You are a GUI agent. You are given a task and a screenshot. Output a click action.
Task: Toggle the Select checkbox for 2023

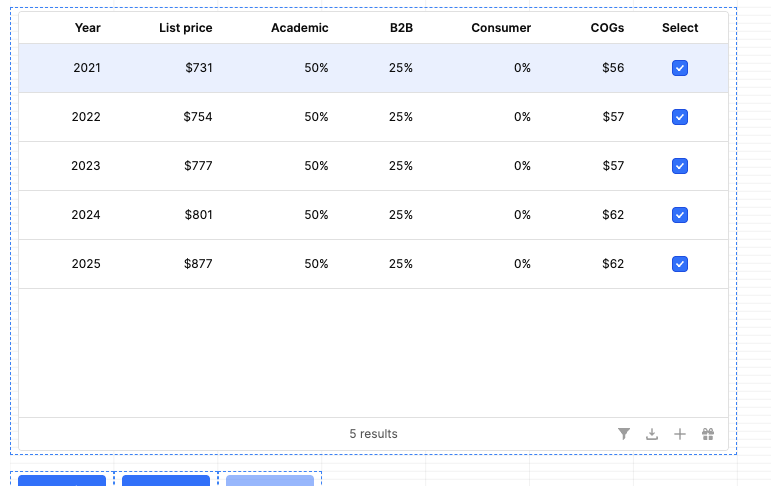680,166
